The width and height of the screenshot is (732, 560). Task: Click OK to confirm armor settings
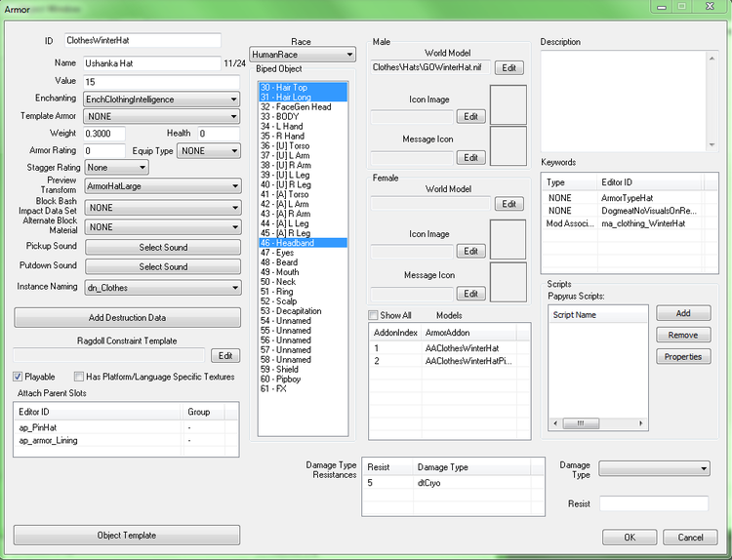pos(630,538)
